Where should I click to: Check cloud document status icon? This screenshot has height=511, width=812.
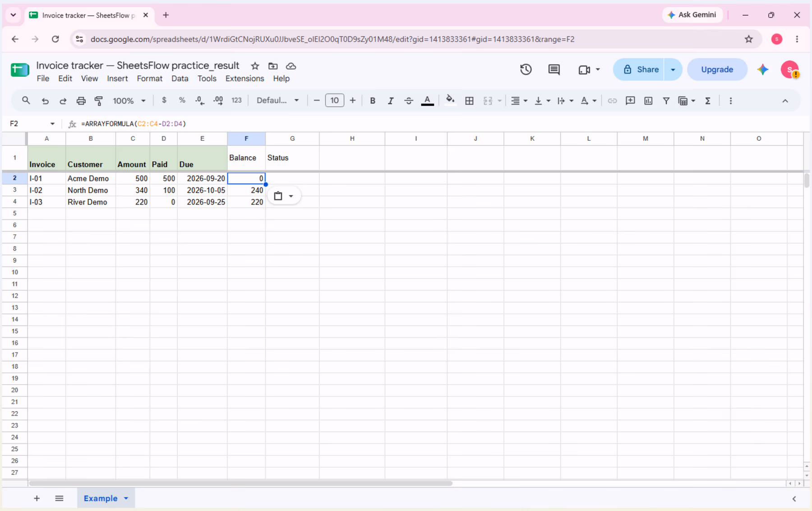291,66
